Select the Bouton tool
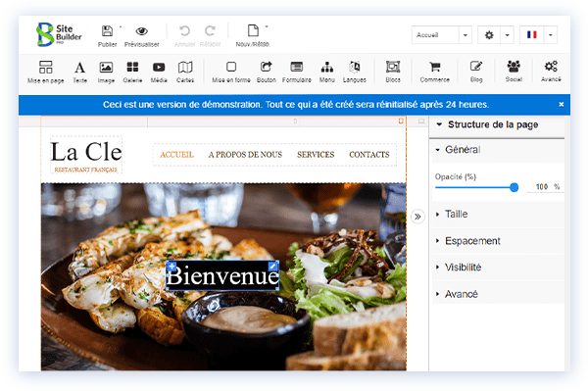 click(x=267, y=72)
